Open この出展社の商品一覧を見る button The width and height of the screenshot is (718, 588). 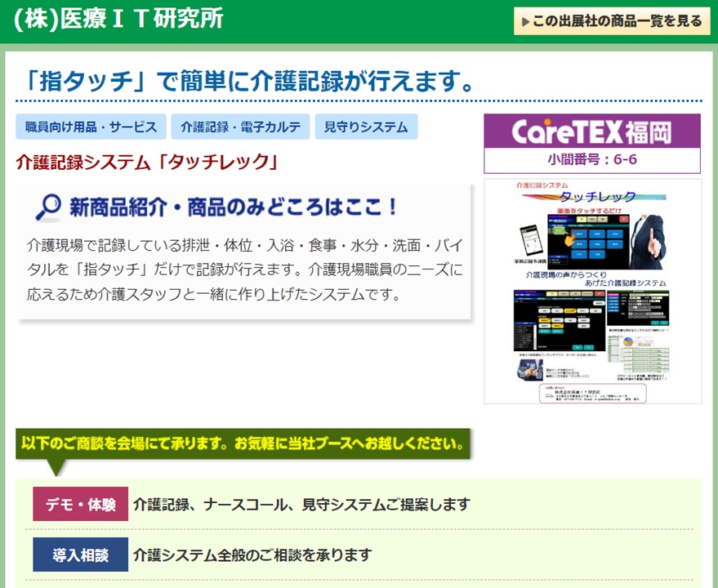611,21
